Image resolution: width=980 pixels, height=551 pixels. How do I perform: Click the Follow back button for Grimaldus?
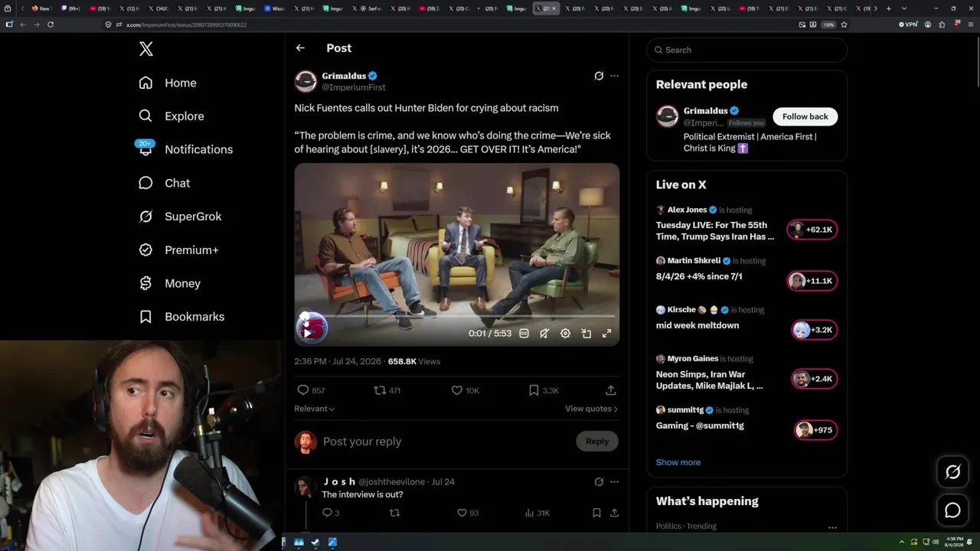tap(805, 116)
